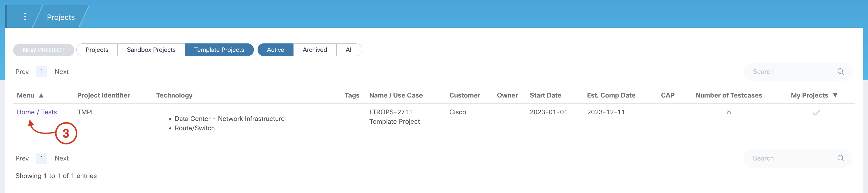This screenshot has width=868, height=193.
Task: Sort by Owner column header
Action: pyautogui.click(x=507, y=95)
